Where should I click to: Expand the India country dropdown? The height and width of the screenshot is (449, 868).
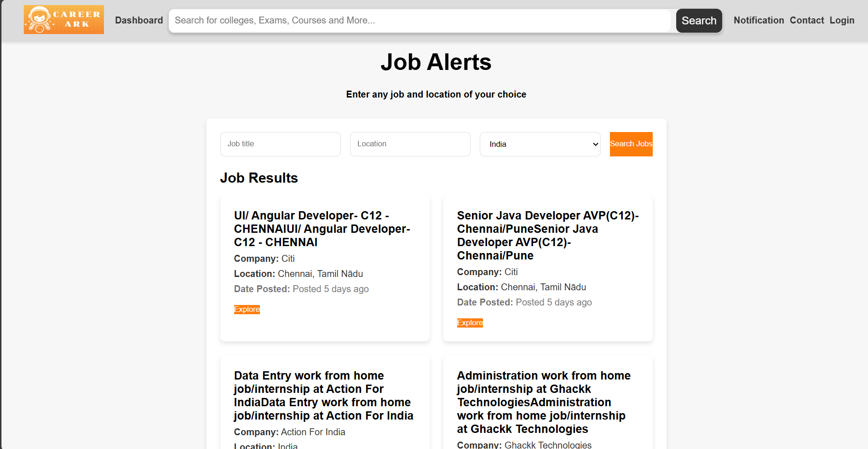pyautogui.click(x=540, y=144)
